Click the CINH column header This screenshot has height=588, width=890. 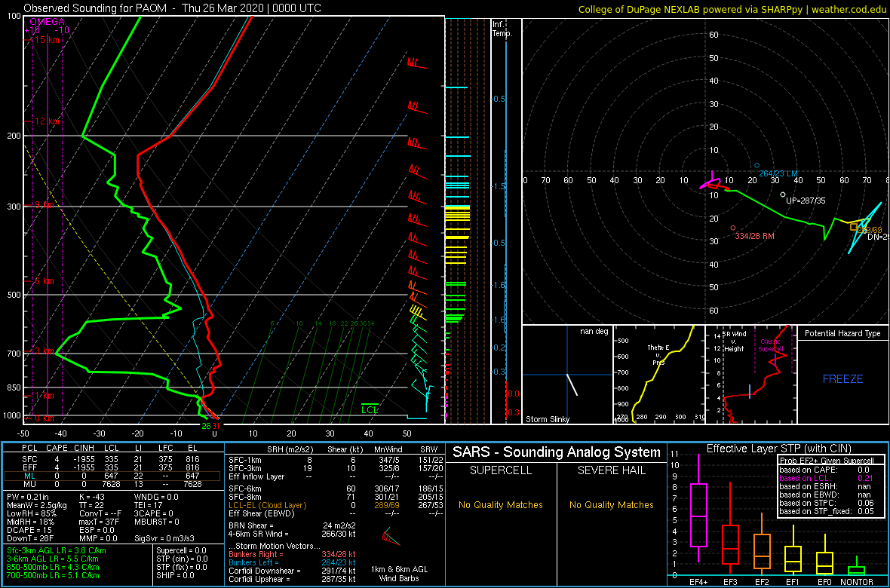click(x=84, y=449)
